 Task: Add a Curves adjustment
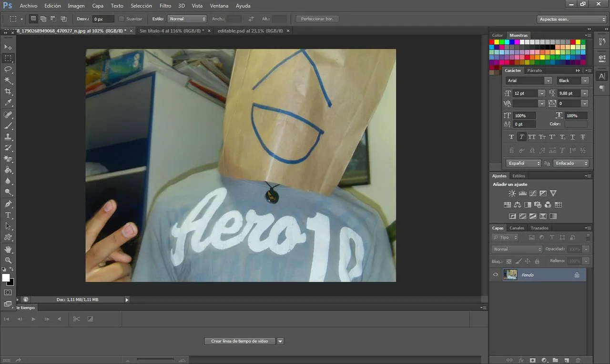click(533, 193)
